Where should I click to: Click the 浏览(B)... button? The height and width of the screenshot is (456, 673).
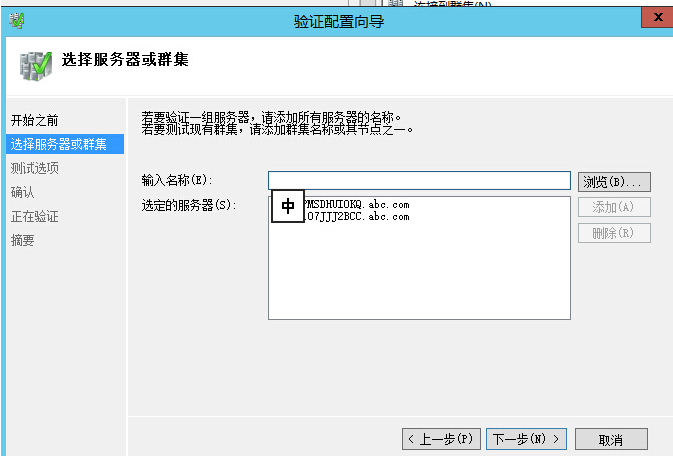coord(614,182)
